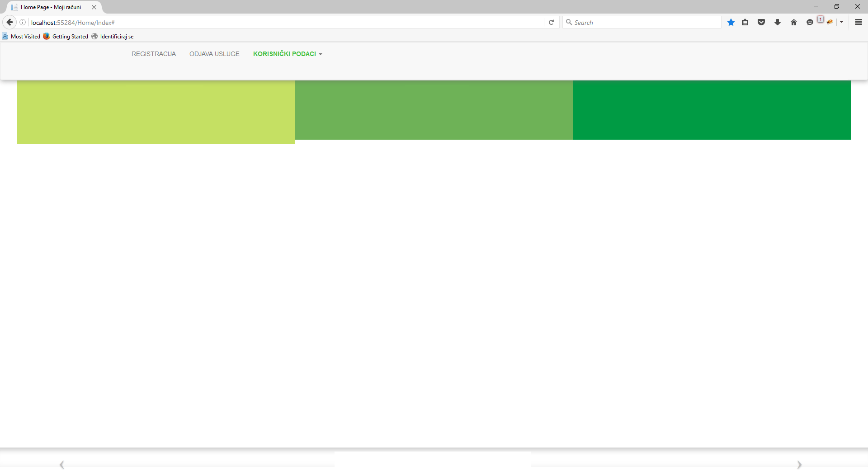Go to homepage using the home icon

coord(793,22)
